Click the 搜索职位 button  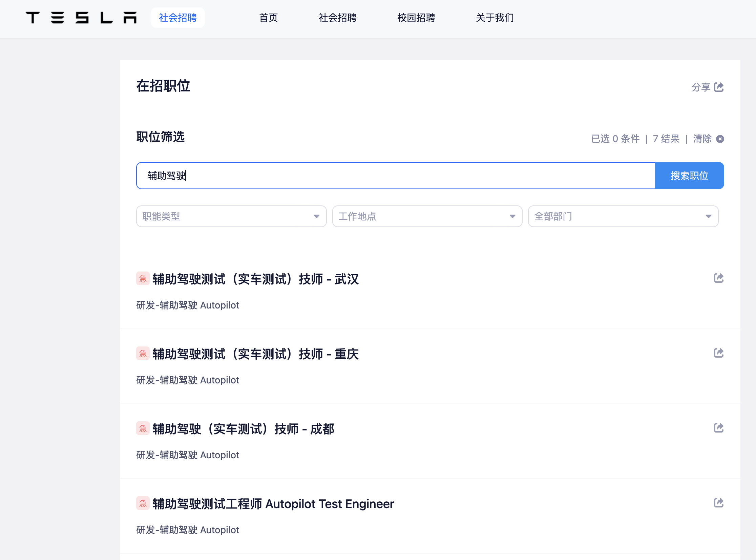(x=690, y=176)
